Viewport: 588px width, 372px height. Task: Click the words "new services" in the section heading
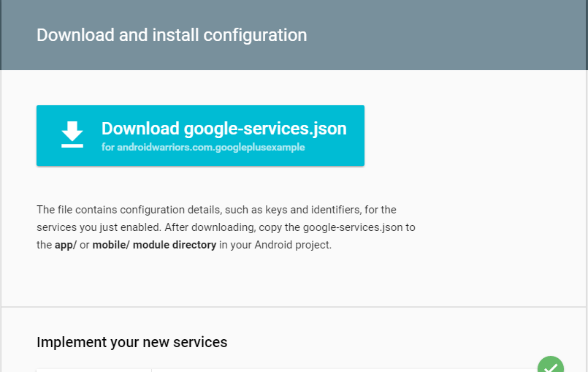[191, 342]
